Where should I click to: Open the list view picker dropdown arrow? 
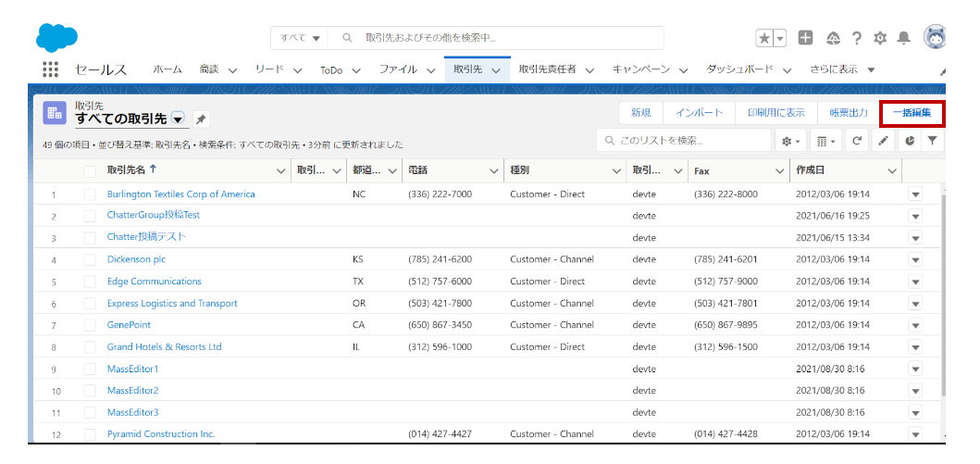[178, 119]
